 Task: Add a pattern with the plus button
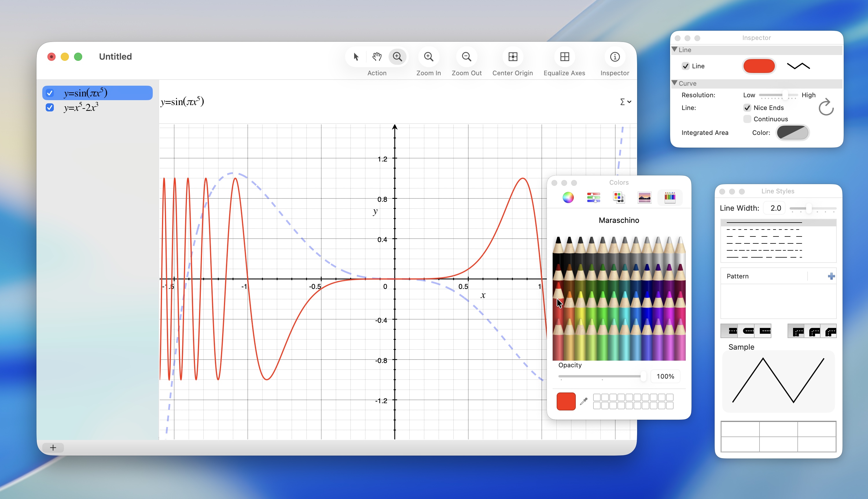(831, 276)
